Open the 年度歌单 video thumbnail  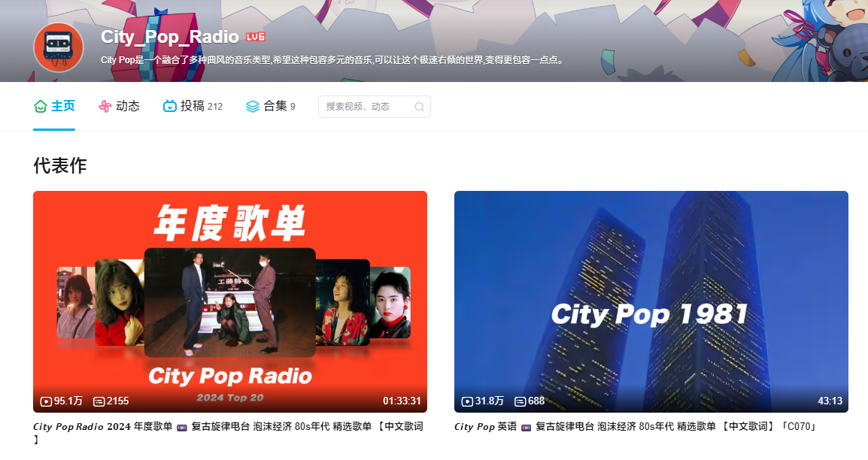click(230, 301)
